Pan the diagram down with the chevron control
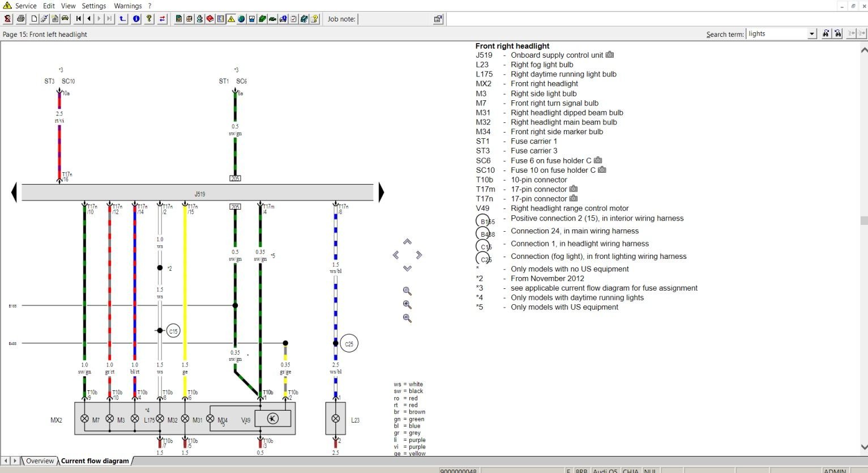Screen dimensions: 868x473 [407, 269]
